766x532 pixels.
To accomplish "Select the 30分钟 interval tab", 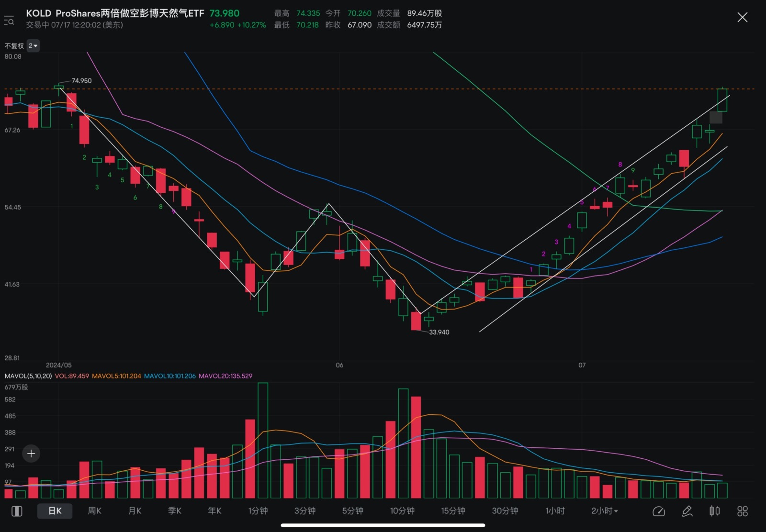I will [505, 511].
